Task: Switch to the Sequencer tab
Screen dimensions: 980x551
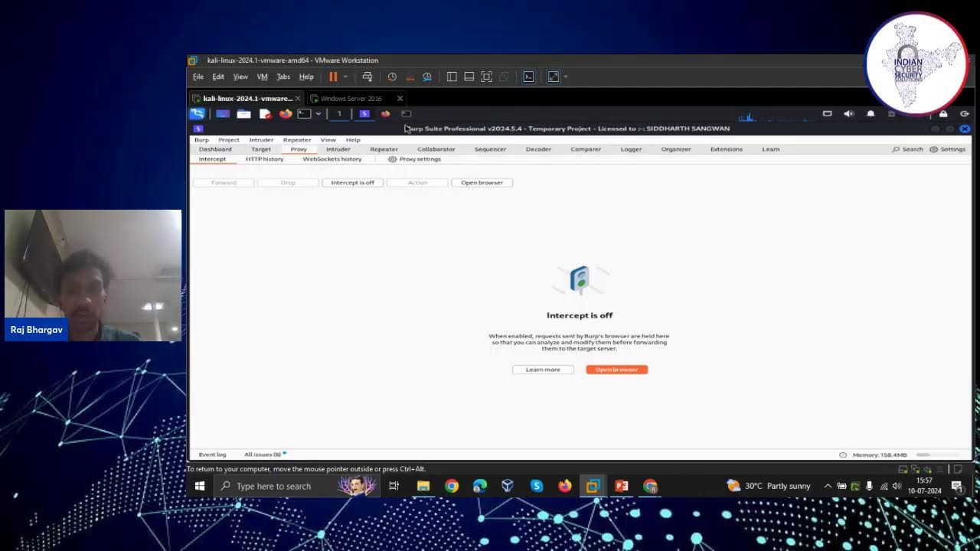Action: point(490,149)
